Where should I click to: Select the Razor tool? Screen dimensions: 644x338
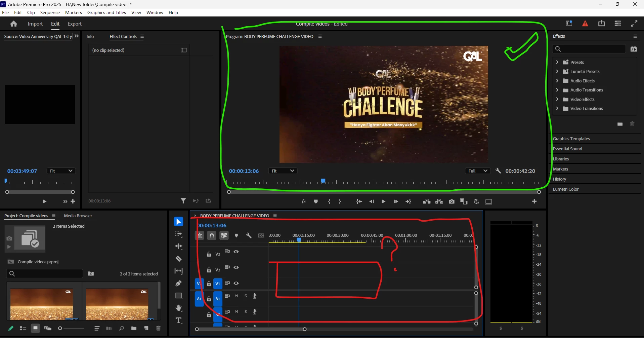pyautogui.click(x=178, y=259)
